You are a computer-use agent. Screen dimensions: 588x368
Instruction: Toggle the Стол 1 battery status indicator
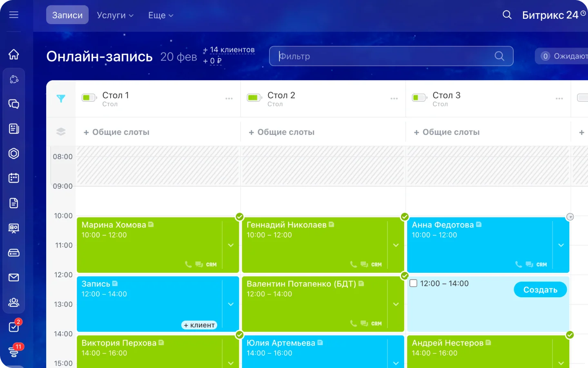tap(89, 98)
